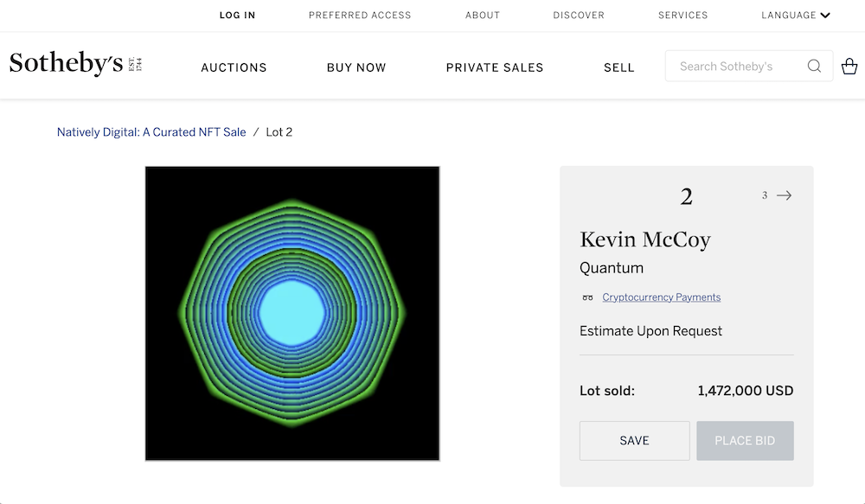
Task: Click the search magnifier icon
Action: 814,66
